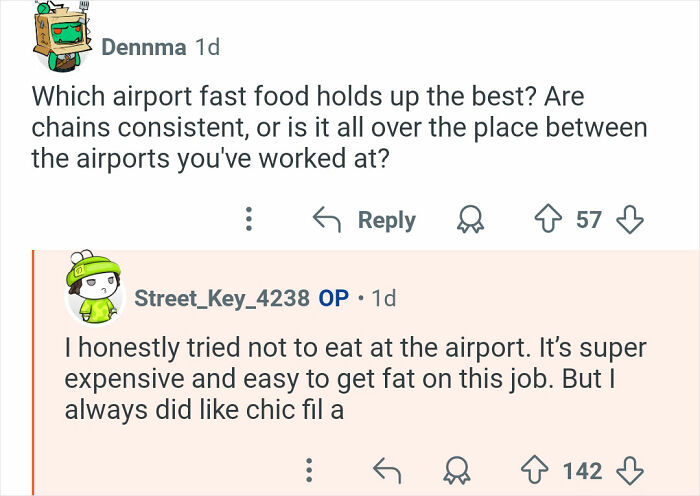Open Dennma's user profile link

(143, 47)
